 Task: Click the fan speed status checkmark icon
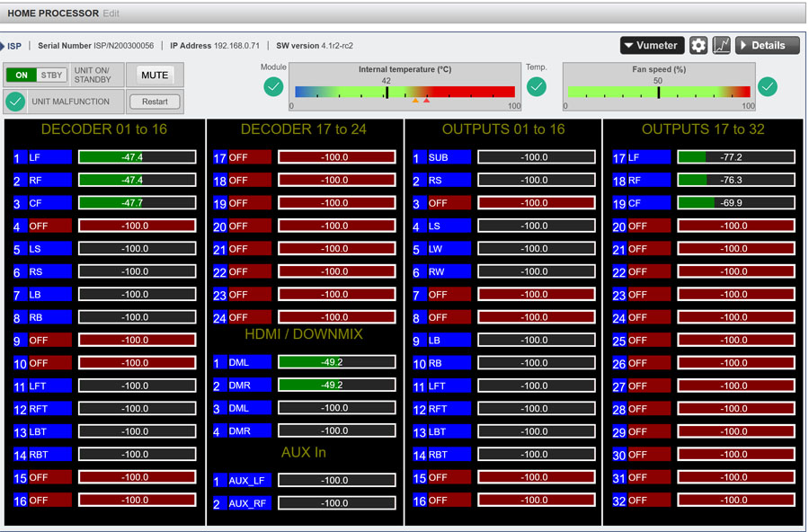767,87
